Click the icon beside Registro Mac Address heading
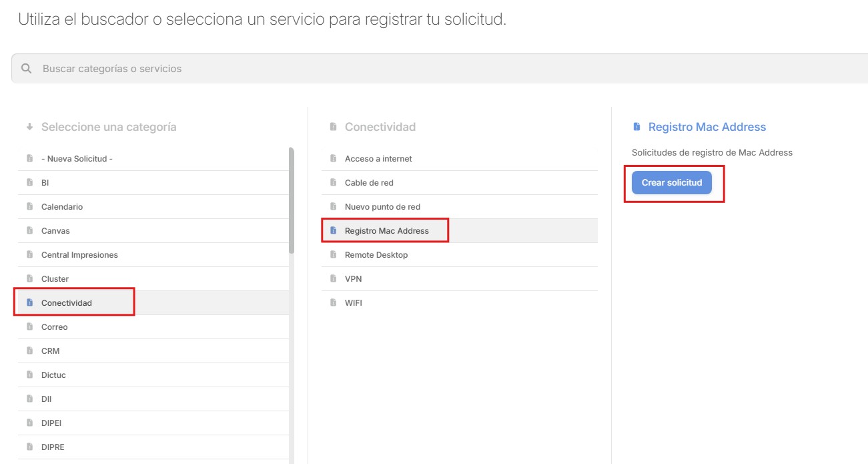Screen dimensions: 868x464 (x=636, y=127)
